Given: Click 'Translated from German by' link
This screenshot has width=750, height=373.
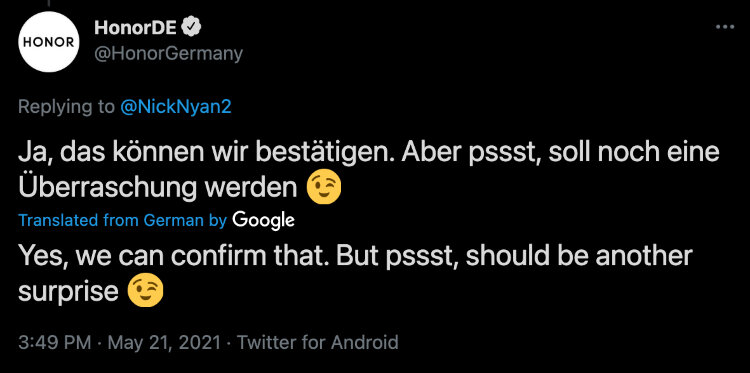Looking at the screenshot, I should pos(122,220).
